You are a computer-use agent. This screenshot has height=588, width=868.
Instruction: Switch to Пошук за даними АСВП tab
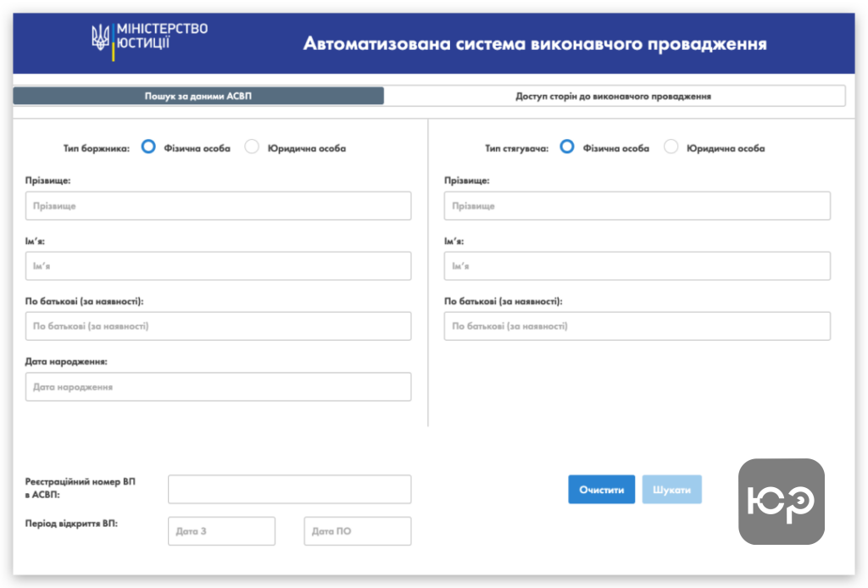click(x=198, y=96)
